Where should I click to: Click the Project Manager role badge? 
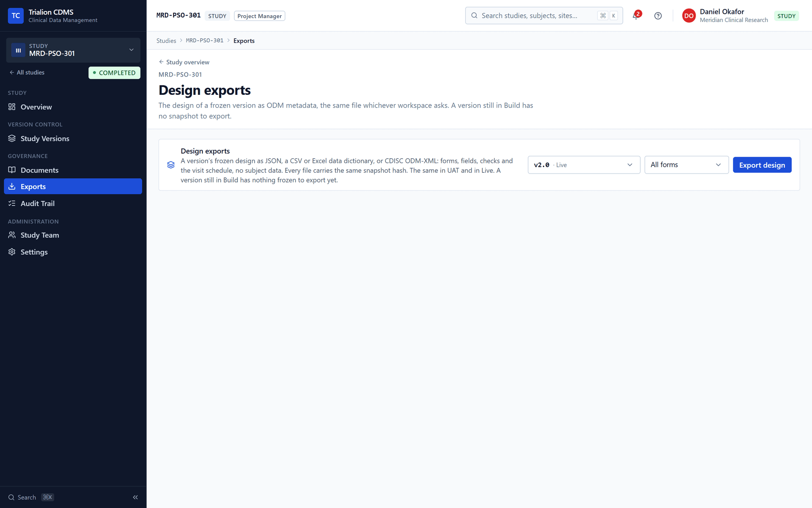(x=259, y=16)
